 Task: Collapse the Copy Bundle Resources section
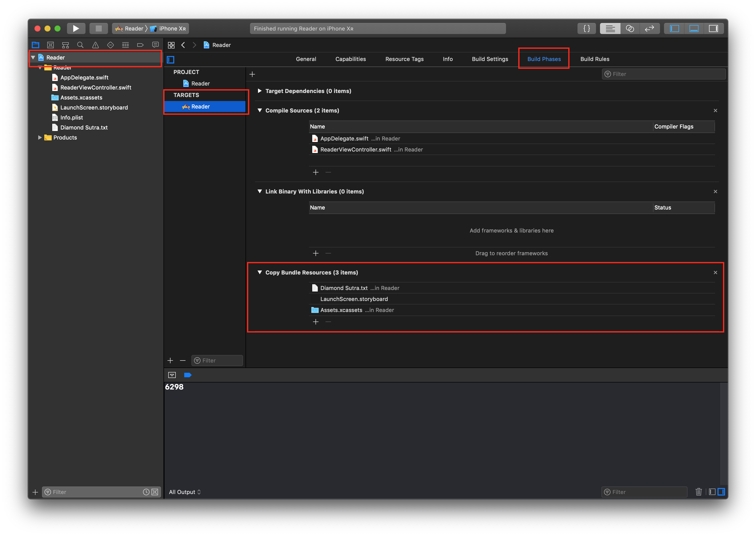pos(260,272)
